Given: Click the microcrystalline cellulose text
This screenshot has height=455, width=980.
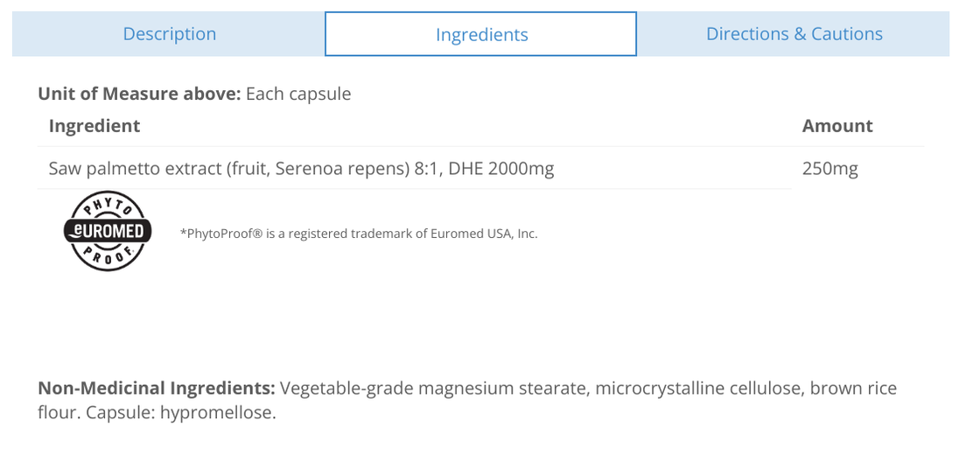Looking at the screenshot, I should point(699,388).
